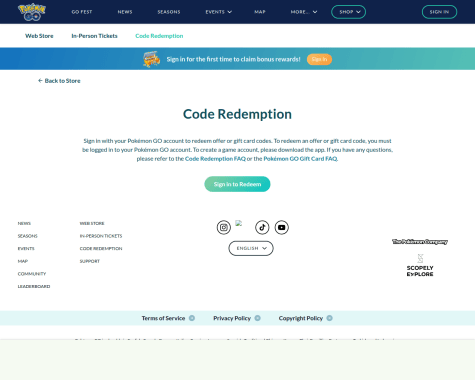Click the Sign in to Redeem button
The width and height of the screenshot is (475, 380).
[x=237, y=184]
